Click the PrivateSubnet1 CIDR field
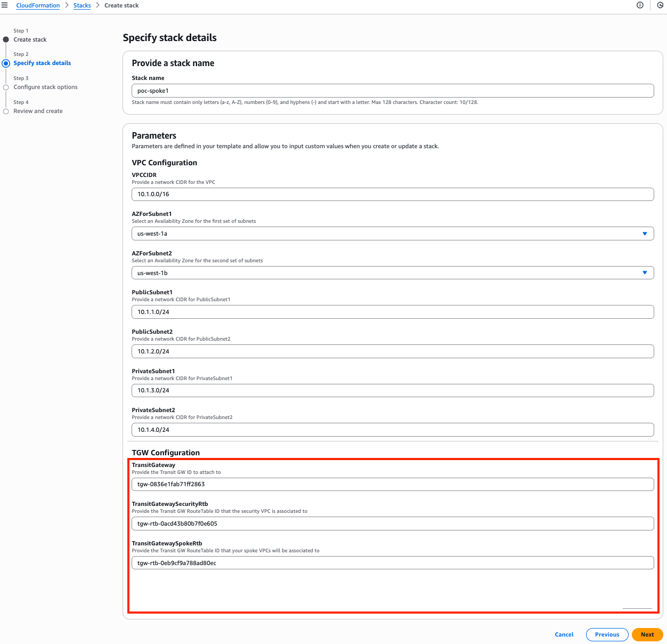 pos(393,390)
